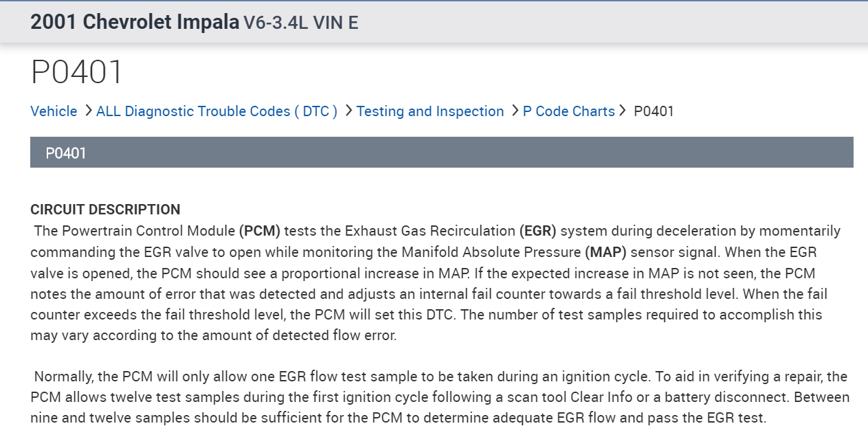Click the words Exhaust Gas Recirculation
Viewport: 868px width, 448px height.
[x=430, y=231]
